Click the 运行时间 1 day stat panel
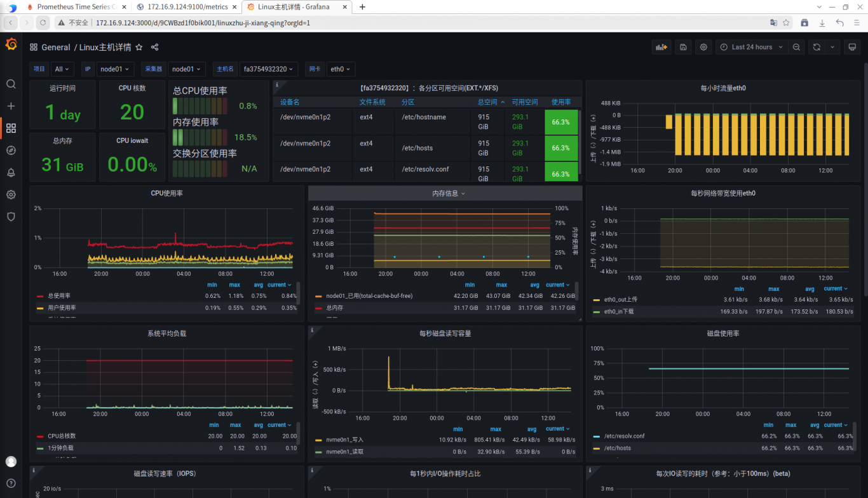Viewport: 868px width, 498px height. click(x=62, y=105)
